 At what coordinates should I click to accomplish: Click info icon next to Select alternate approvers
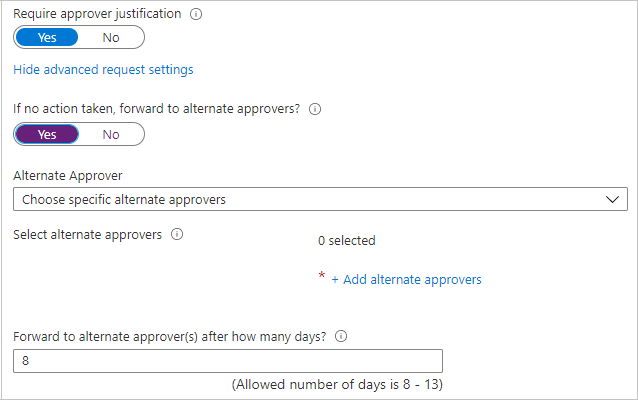click(x=177, y=234)
